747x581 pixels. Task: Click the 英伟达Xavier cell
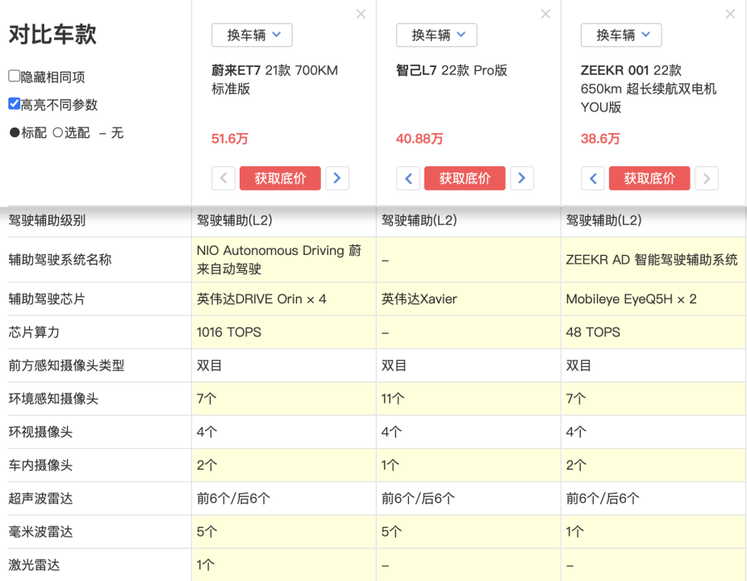[468, 299]
